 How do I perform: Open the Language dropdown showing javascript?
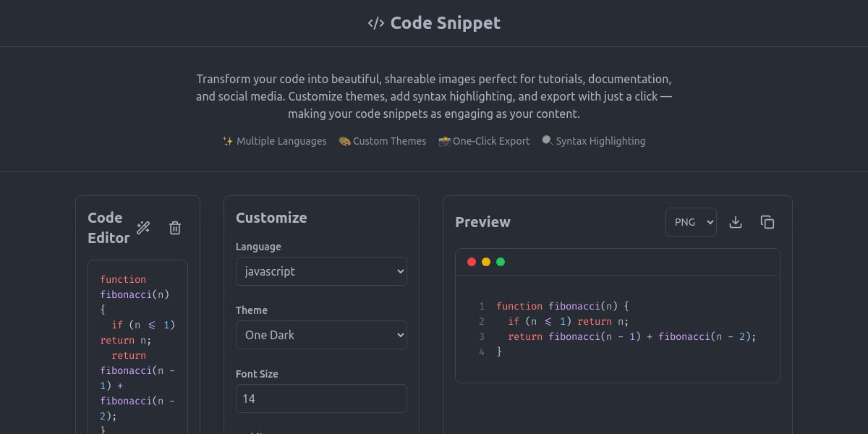coord(321,271)
